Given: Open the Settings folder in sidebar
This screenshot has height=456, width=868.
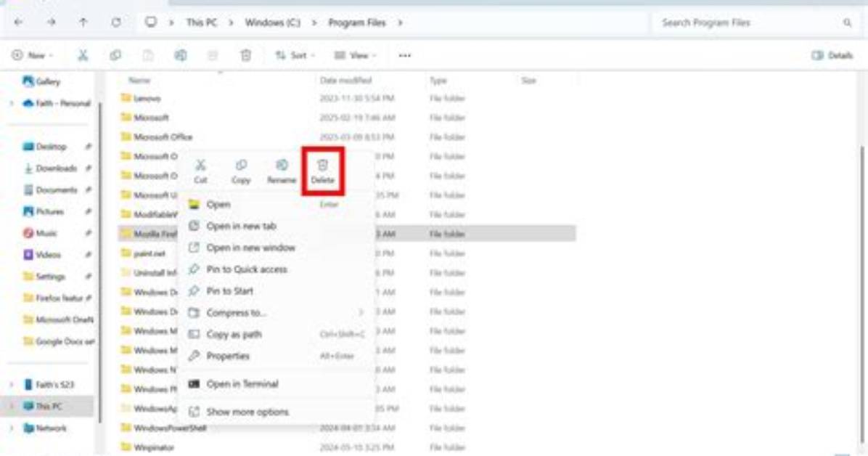Looking at the screenshot, I should 44,276.
